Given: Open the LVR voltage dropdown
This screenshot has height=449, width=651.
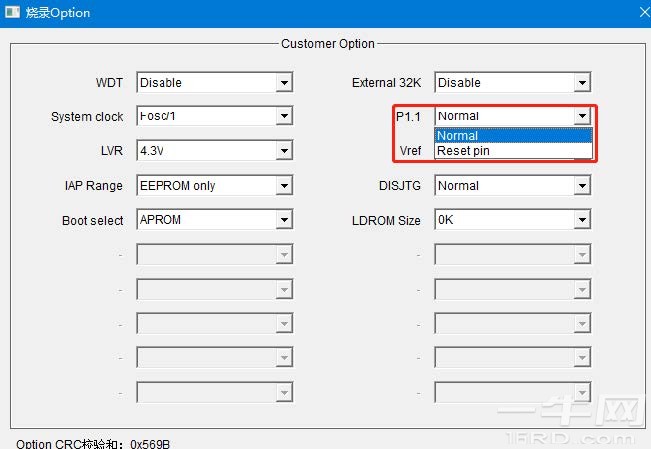Looking at the screenshot, I should pyautogui.click(x=284, y=151).
